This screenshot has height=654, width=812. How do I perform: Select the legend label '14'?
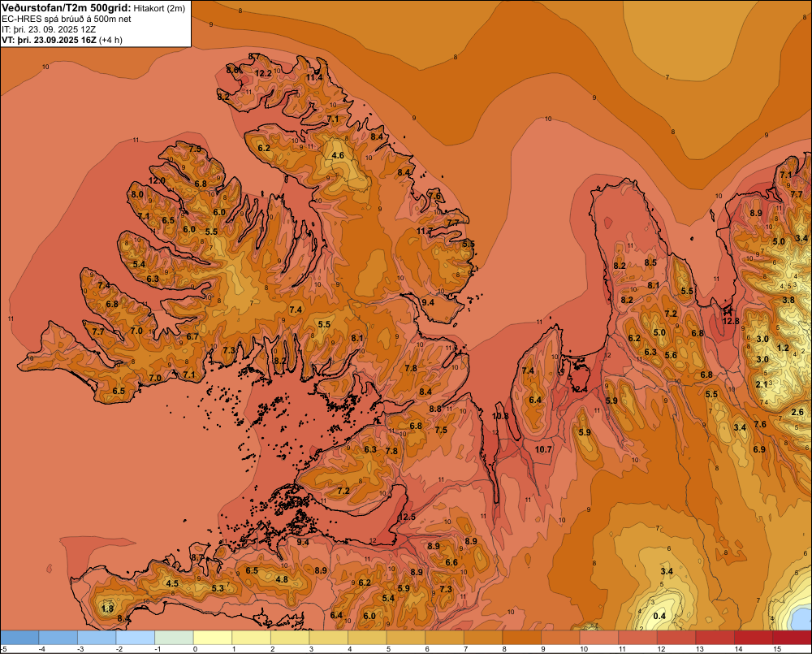click(x=738, y=649)
